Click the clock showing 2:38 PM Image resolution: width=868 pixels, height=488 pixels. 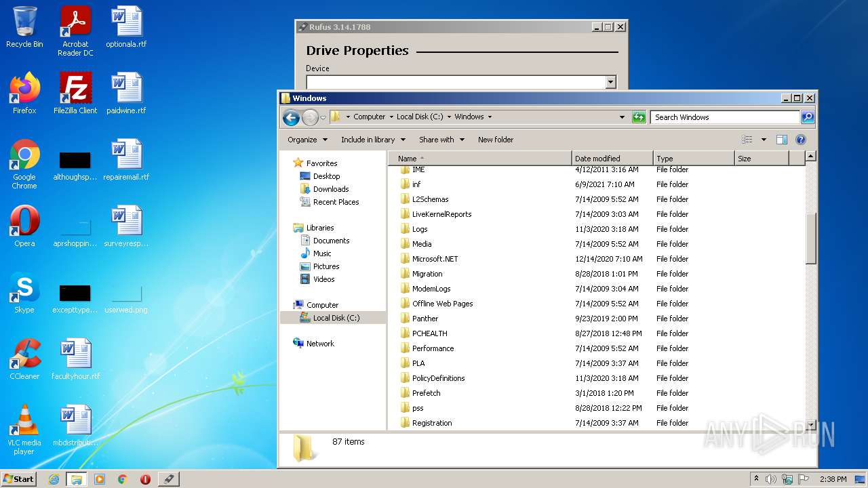point(833,479)
